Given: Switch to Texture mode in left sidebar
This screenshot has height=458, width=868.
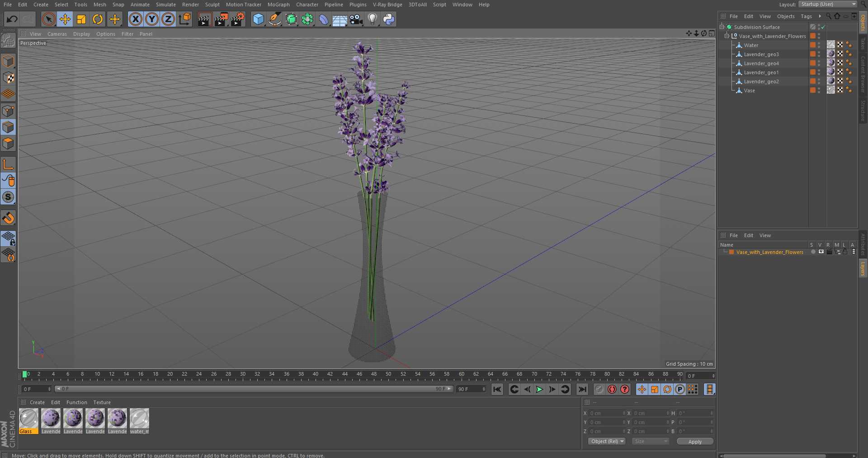Looking at the screenshot, I should 8,77.
